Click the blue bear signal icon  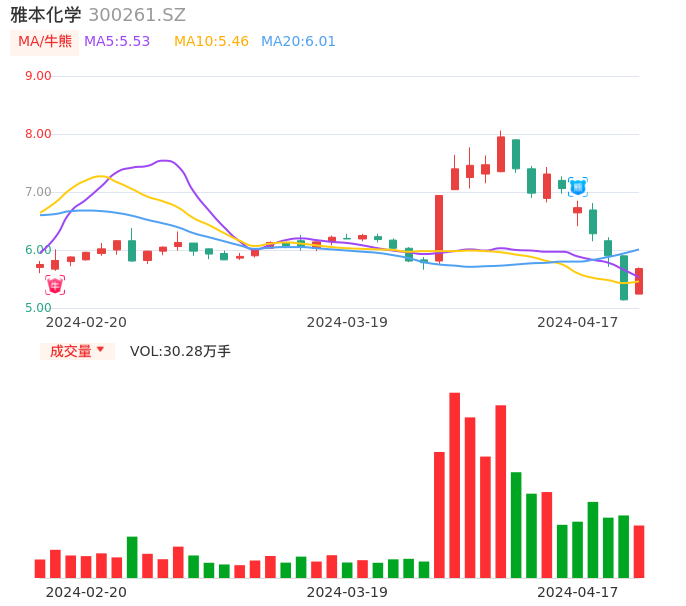(x=578, y=187)
